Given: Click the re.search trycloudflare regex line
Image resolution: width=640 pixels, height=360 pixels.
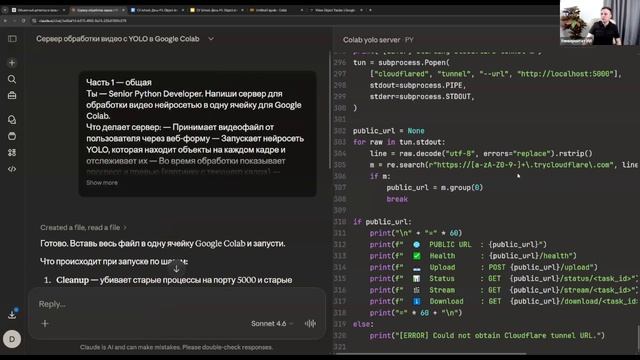Looking at the screenshot, I should click(504, 165).
